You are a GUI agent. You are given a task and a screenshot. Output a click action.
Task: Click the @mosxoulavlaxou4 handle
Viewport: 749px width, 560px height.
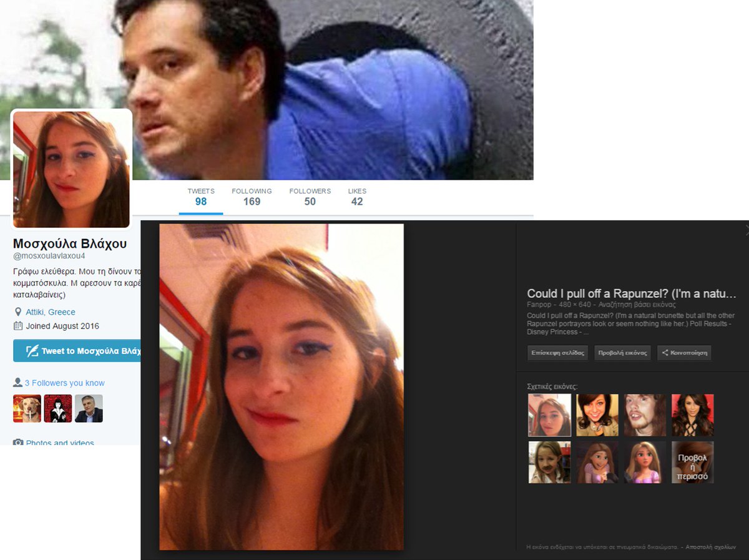point(49,257)
